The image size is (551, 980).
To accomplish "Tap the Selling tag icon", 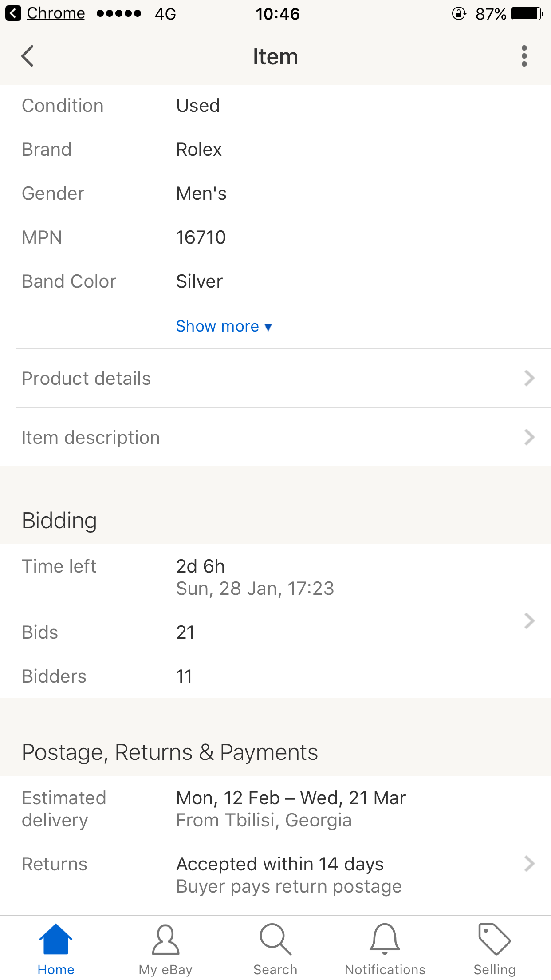I will 494,939.
